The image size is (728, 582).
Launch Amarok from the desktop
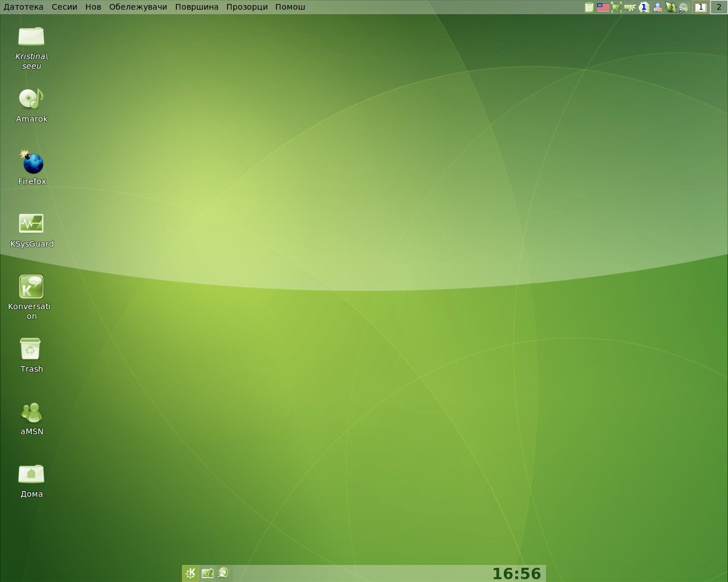coord(31,99)
